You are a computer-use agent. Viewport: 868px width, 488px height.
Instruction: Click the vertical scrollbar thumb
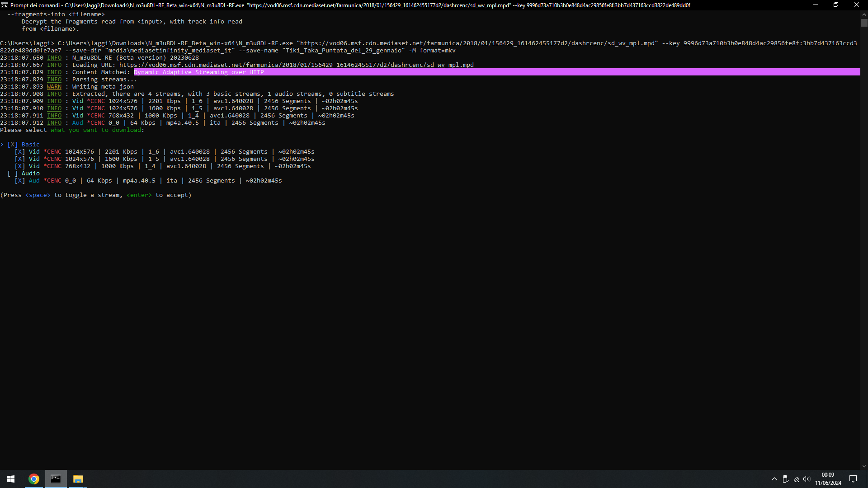tap(864, 23)
